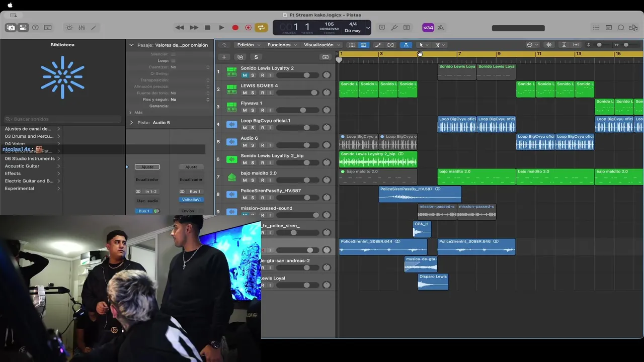Click the tuner fork icon

click(x=394, y=28)
